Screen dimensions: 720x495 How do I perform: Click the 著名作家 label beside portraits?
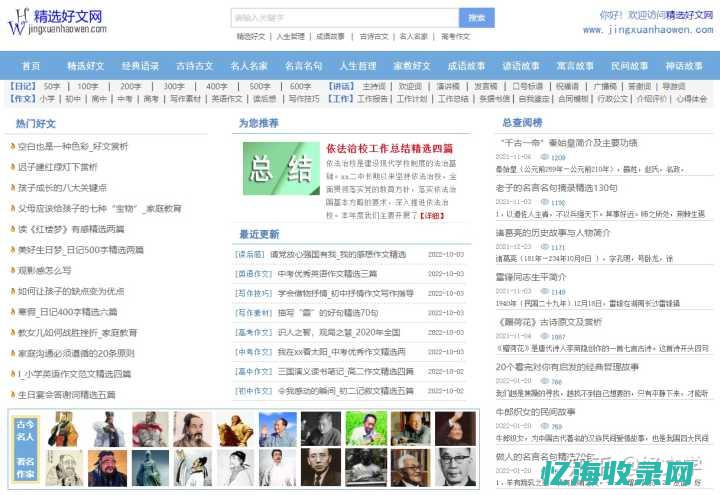click(25, 467)
